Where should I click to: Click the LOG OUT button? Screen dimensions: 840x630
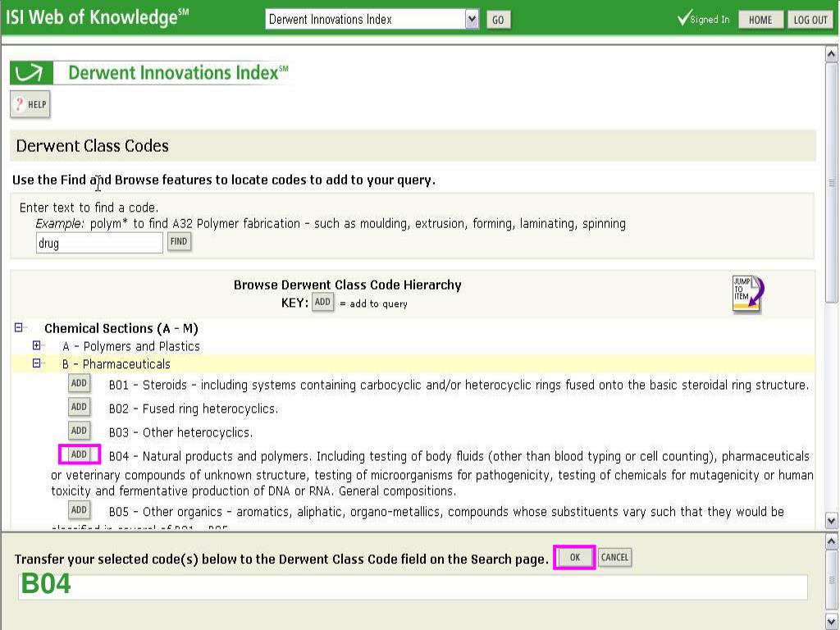(810, 20)
